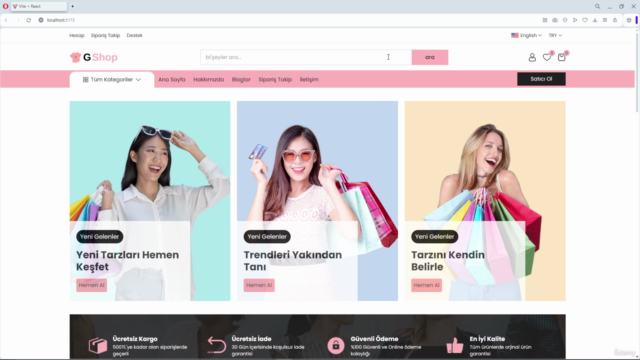
Task: Click the Satıcı Ol button
Action: point(541,79)
